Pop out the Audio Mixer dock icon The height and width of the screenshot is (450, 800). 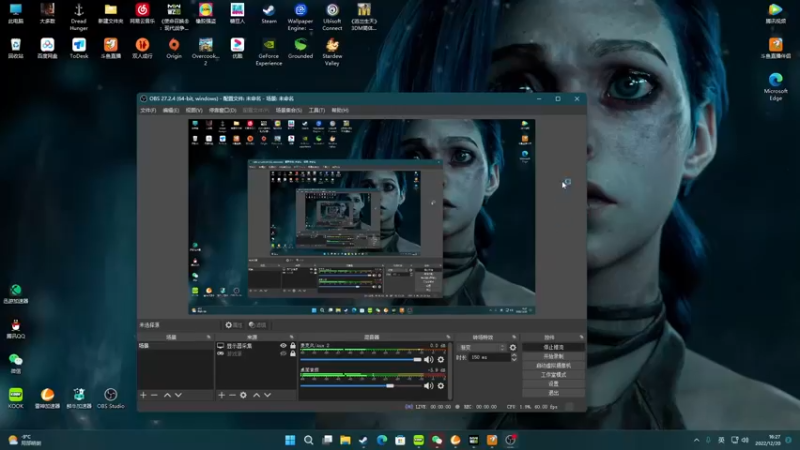(448, 337)
